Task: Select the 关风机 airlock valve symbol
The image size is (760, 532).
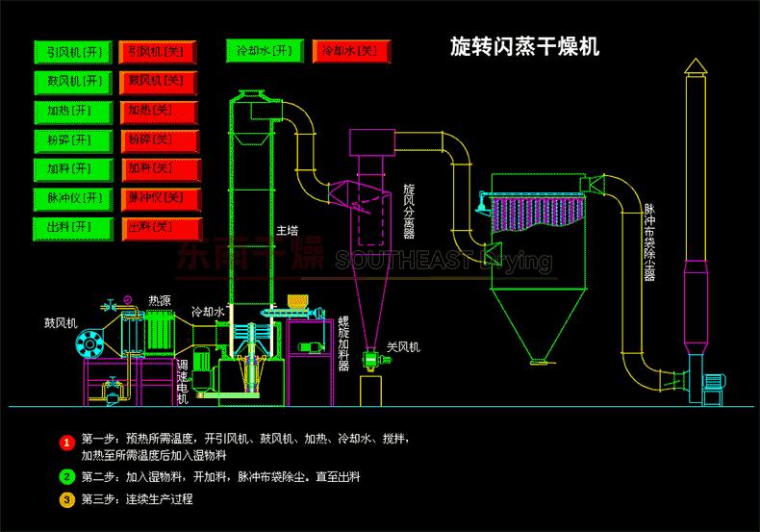Action: pyautogui.click(x=368, y=362)
